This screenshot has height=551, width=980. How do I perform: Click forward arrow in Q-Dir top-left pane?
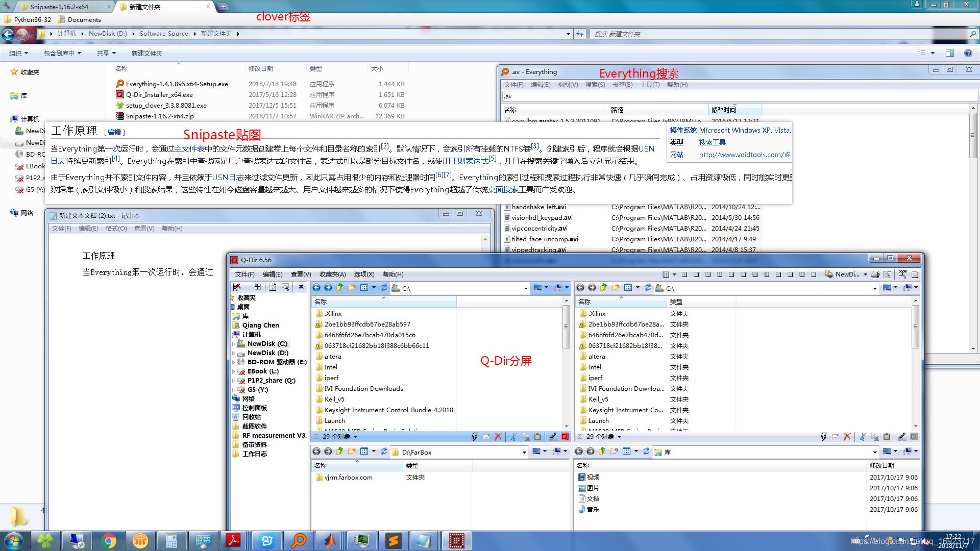[x=328, y=288]
